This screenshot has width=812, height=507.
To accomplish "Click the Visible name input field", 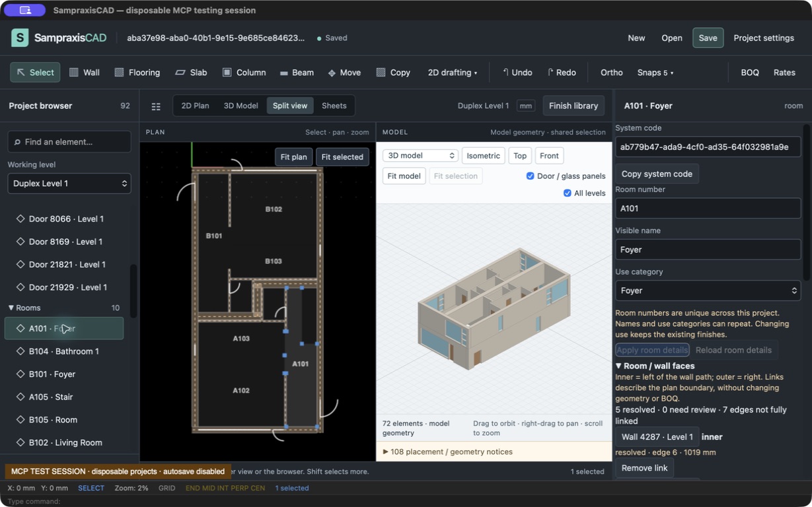I will pyautogui.click(x=708, y=250).
